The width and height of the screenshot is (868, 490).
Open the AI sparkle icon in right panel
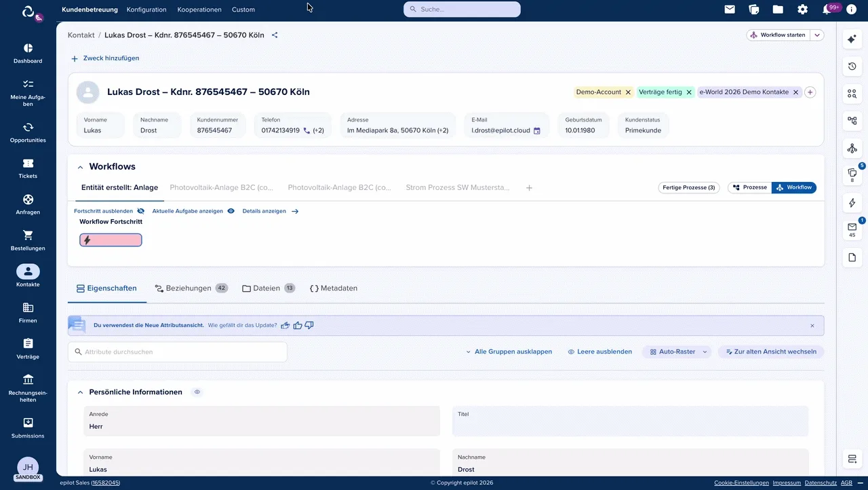tap(852, 40)
